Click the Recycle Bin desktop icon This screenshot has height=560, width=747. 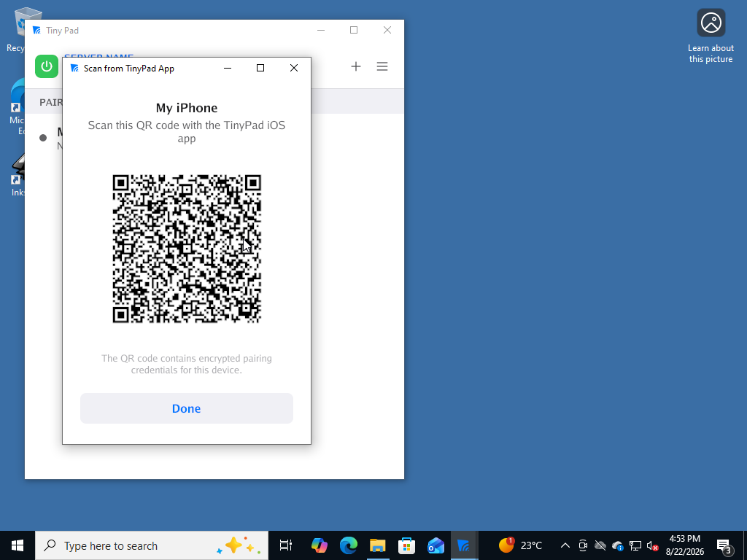[16, 29]
